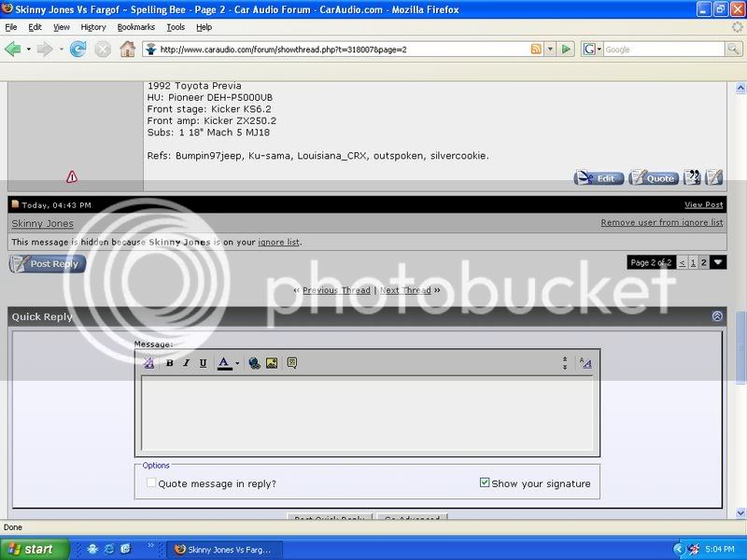Click the browser Forward arrow

[45, 49]
